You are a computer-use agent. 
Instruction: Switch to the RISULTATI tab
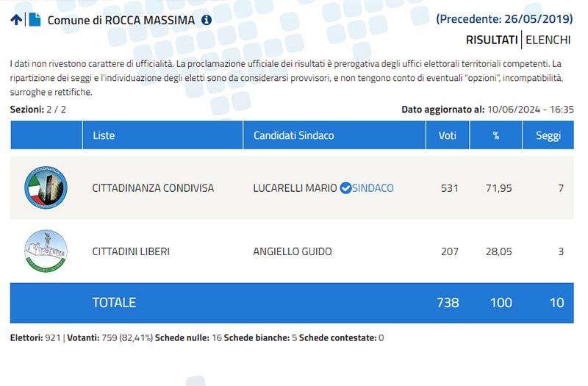click(492, 40)
